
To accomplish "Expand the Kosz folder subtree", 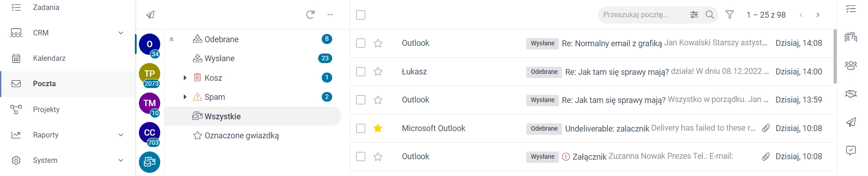I will (x=185, y=78).
